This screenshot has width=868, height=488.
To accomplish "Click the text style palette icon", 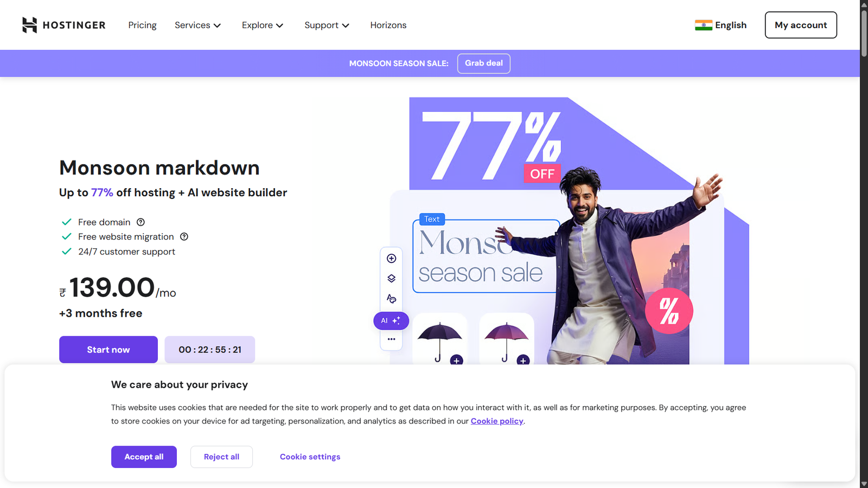I will click(392, 299).
